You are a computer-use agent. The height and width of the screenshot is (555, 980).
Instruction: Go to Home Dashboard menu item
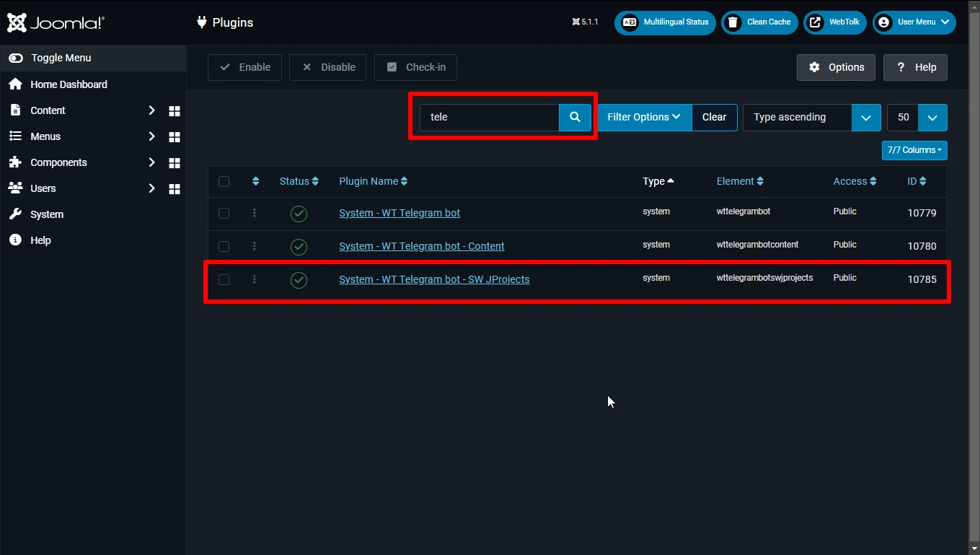69,84
